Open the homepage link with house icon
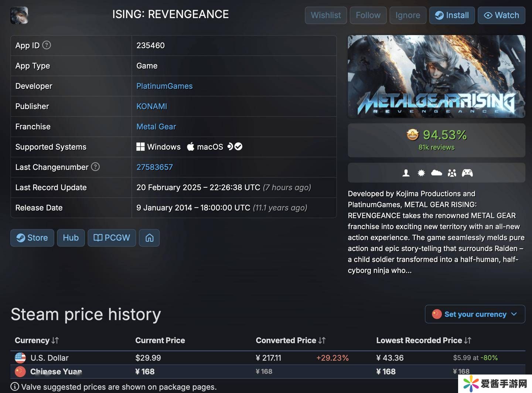The height and width of the screenshot is (393, 532). tap(149, 238)
